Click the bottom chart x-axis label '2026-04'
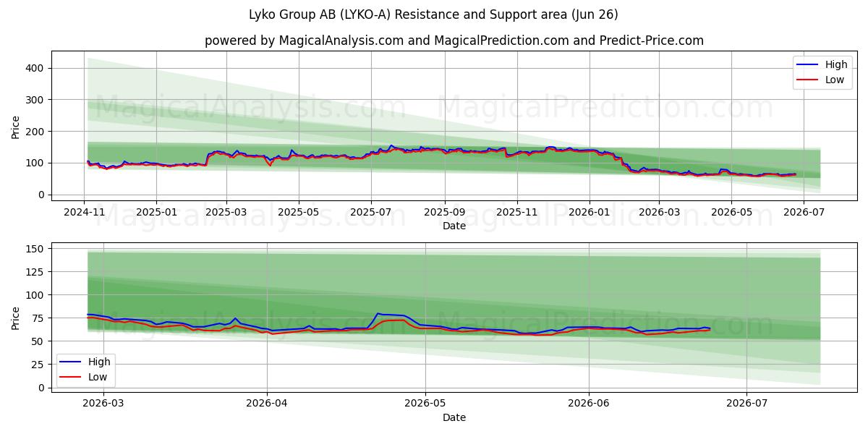The width and height of the screenshot is (868, 434). 267,403
